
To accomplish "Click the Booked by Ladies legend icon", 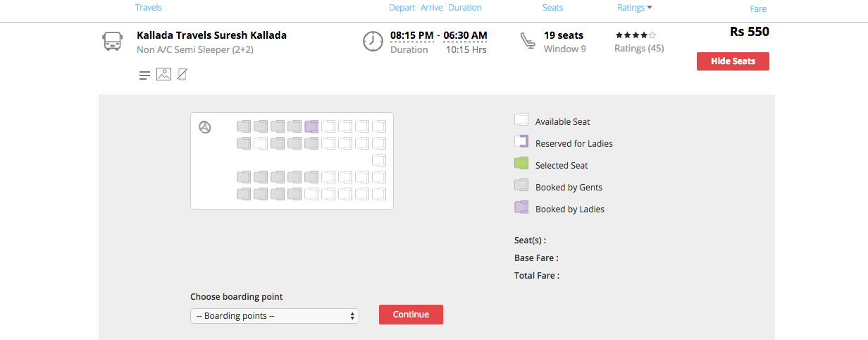I will pos(521,207).
